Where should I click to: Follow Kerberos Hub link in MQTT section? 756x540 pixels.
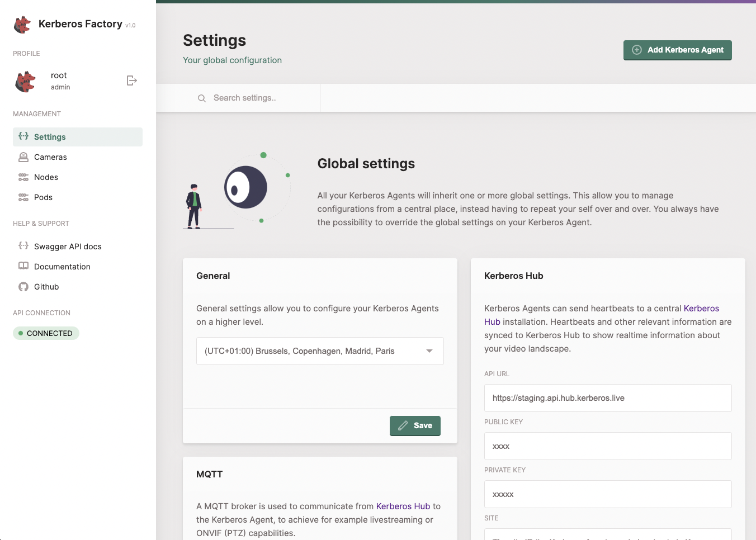[403, 506]
